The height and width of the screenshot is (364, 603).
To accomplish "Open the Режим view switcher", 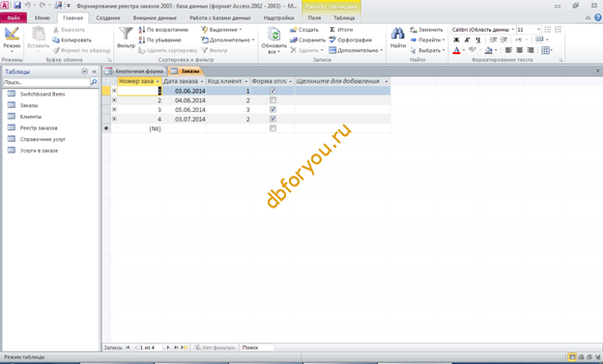I will (12, 40).
